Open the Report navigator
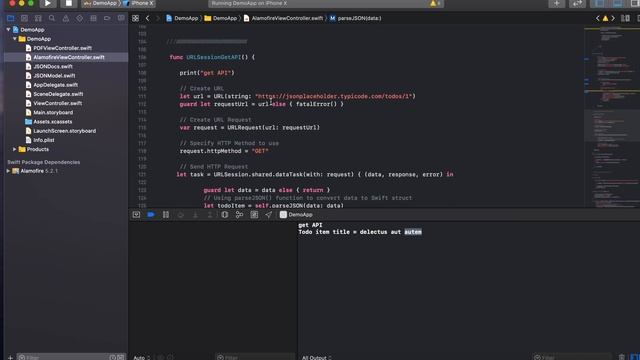 click(x=121, y=18)
